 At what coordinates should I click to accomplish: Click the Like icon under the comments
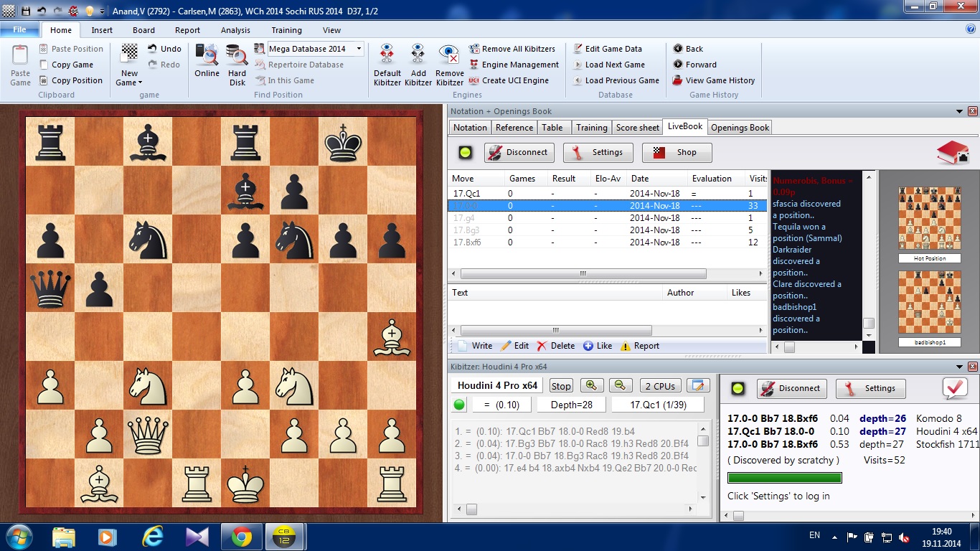tap(588, 346)
